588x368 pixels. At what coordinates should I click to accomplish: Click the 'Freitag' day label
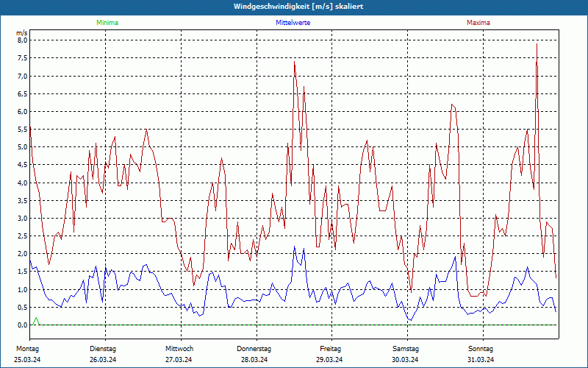330,349
